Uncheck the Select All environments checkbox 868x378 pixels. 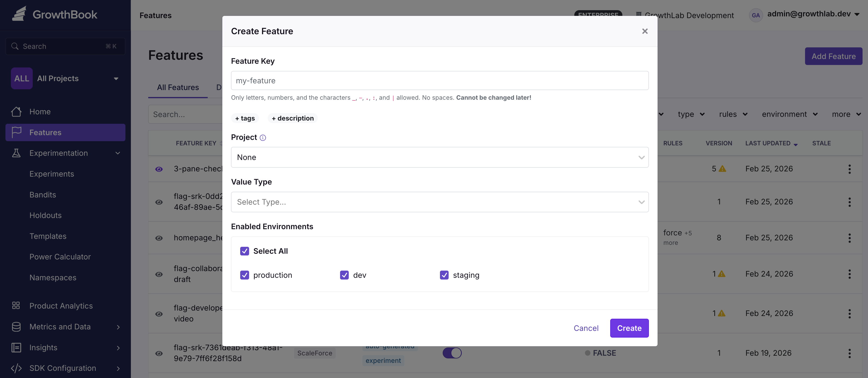(245, 251)
